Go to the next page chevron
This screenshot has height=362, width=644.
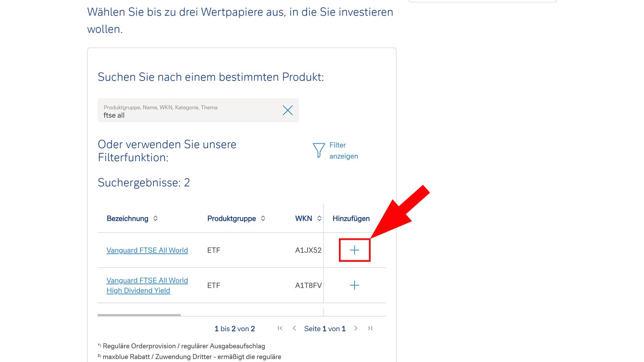coord(356,328)
